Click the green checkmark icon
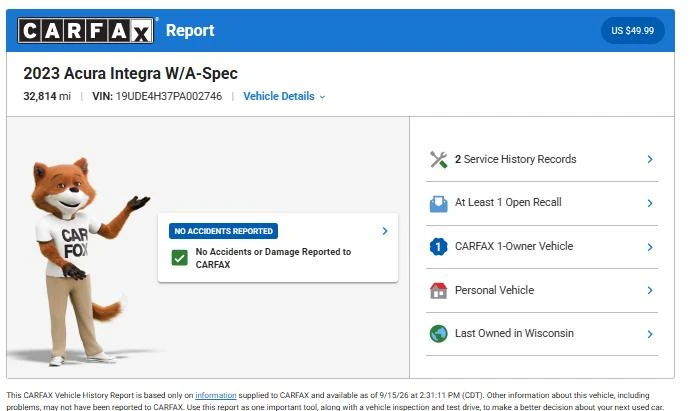This screenshot has height=411, width=696. (x=180, y=257)
